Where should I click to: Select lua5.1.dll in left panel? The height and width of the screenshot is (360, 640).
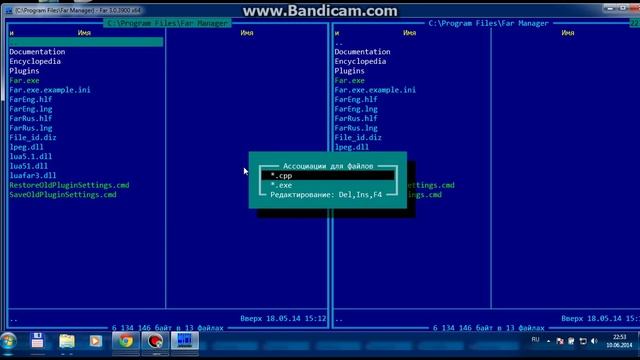coord(31,156)
